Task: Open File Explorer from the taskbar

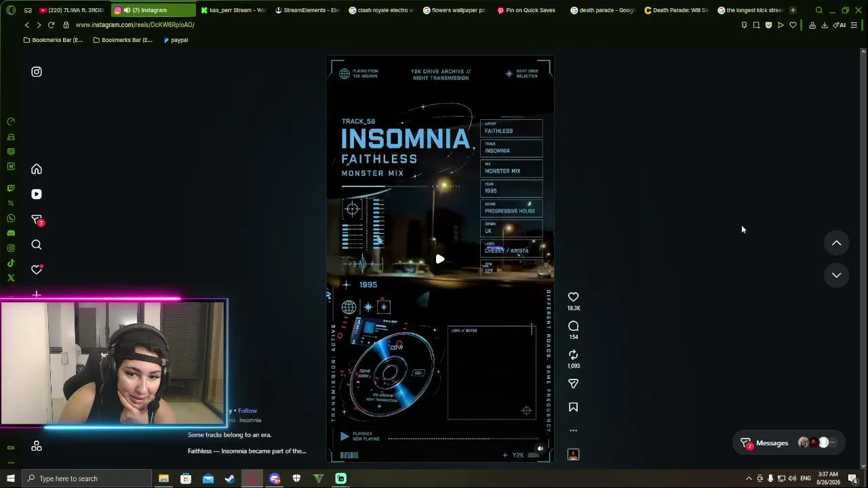Action: pyautogui.click(x=163, y=479)
